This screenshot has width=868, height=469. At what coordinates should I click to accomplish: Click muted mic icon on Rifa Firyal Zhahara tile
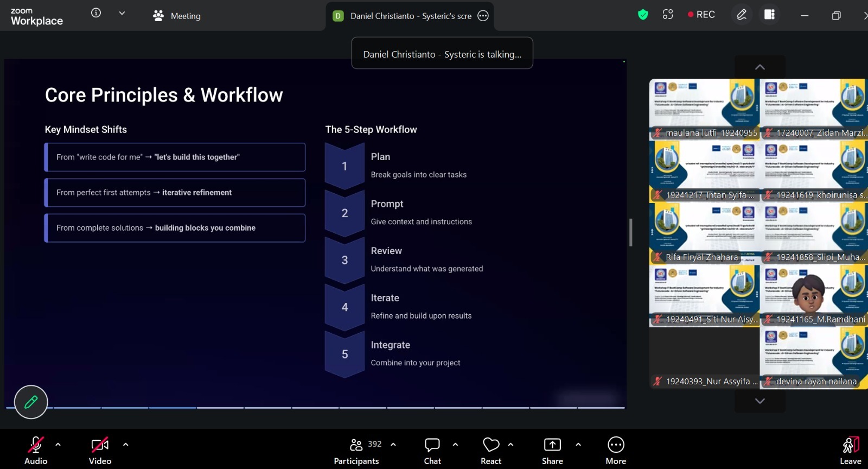click(x=658, y=257)
